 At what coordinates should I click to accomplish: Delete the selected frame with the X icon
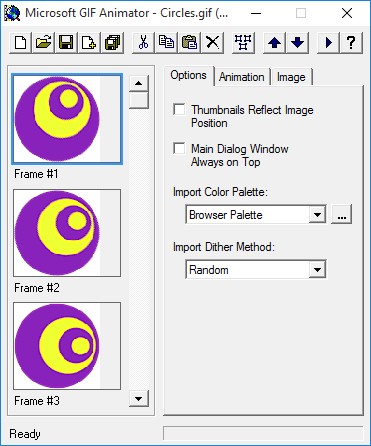point(212,43)
